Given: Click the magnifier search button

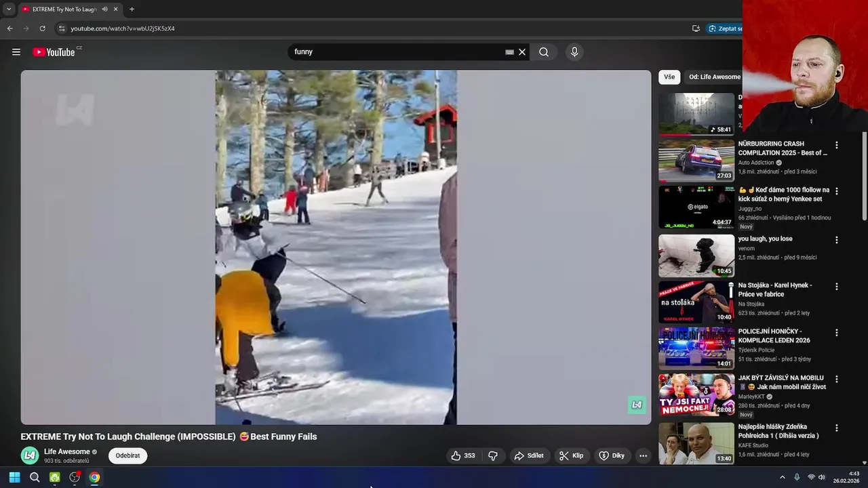Looking at the screenshot, I should (x=544, y=52).
